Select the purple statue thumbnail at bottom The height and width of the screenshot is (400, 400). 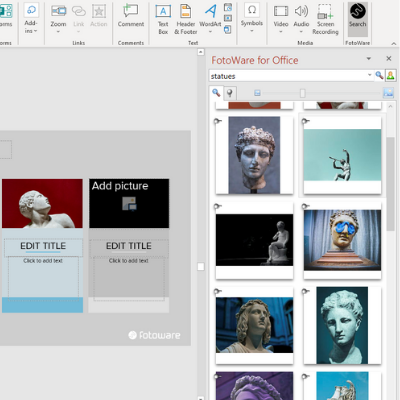coord(254,386)
